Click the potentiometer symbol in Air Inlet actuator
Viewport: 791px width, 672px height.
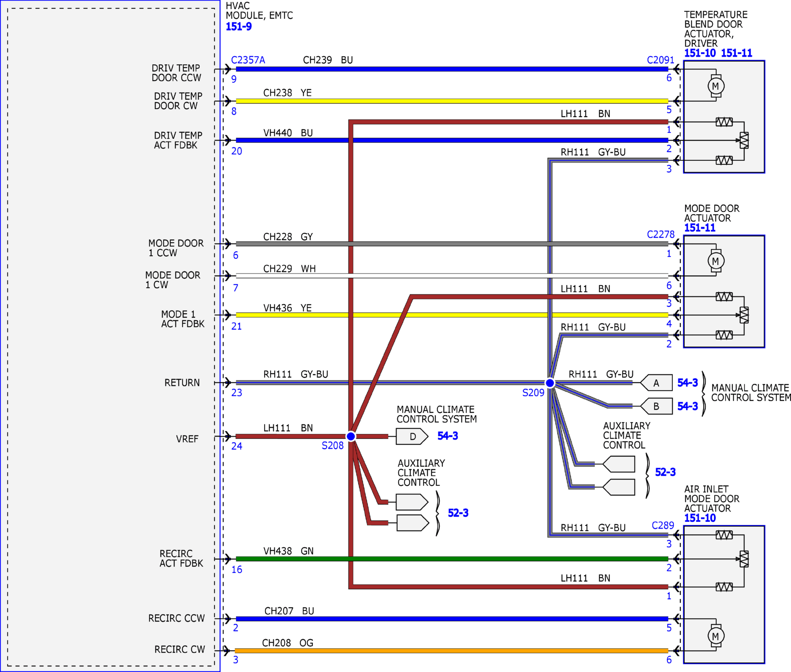click(744, 559)
